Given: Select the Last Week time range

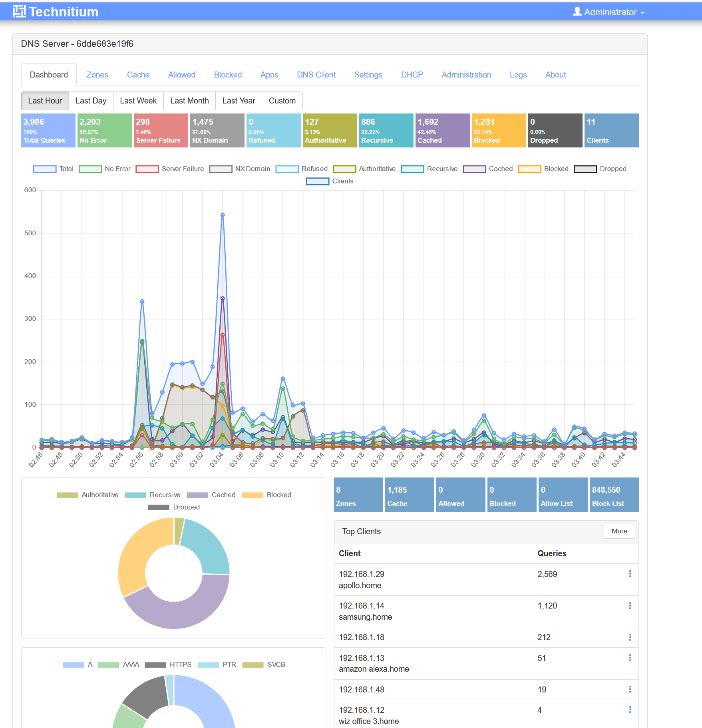Looking at the screenshot, I should 138,101.
